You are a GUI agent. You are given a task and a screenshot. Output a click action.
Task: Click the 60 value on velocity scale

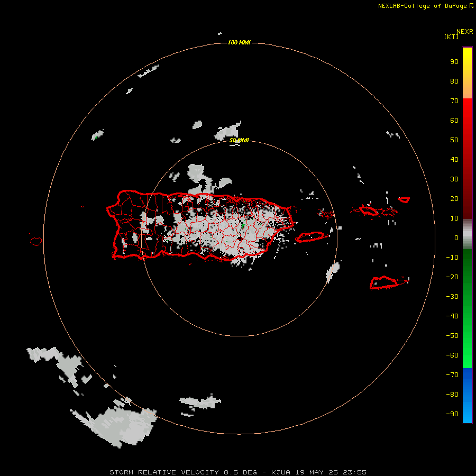click(x=454, y=120)
